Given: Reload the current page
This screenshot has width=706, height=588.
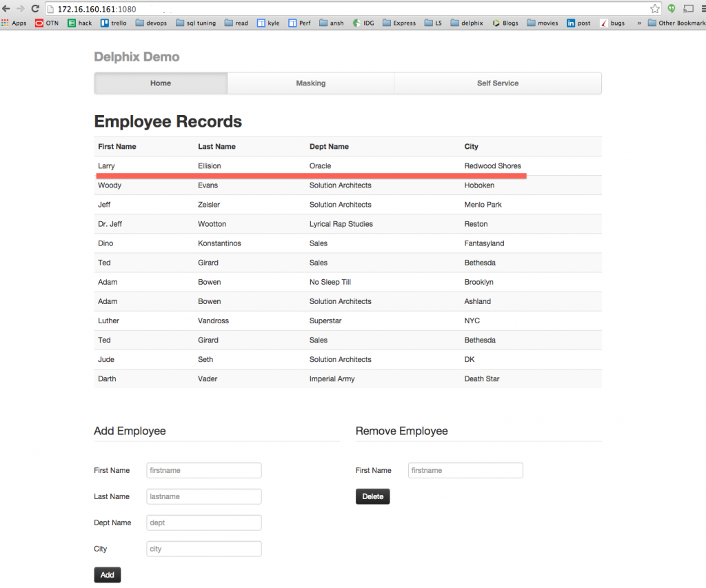Looking at the screenshot, I should click(x=36, y=10).
